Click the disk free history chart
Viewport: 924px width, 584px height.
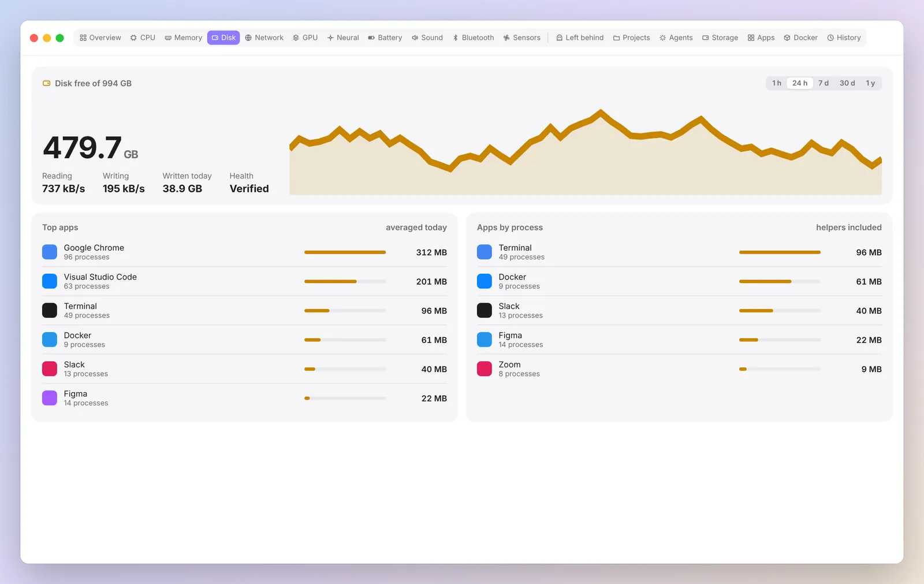[586, 152]
